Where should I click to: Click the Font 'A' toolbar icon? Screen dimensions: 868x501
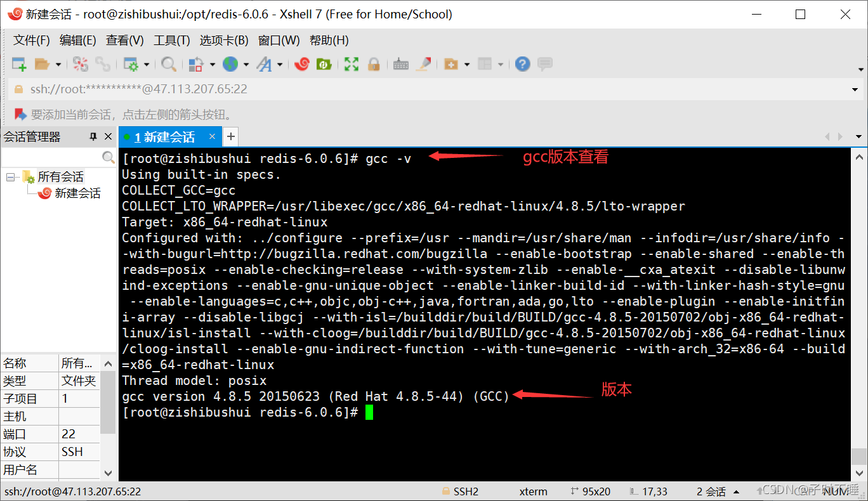coord(264,64)
